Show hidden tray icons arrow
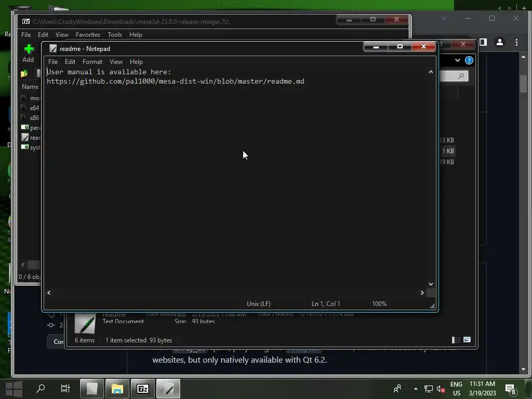The image size is (532, 399). 416,389
